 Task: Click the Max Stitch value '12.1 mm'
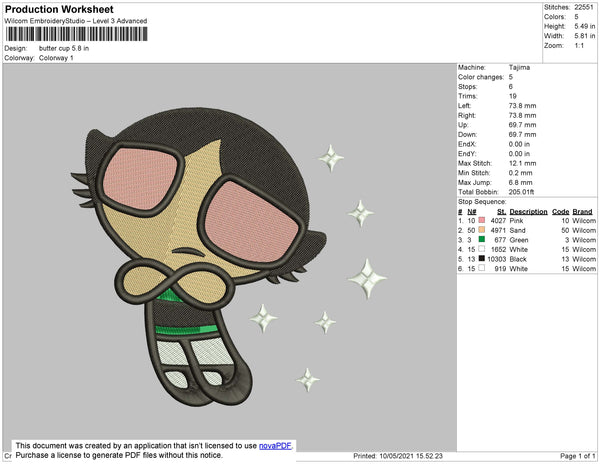point(522,163)
